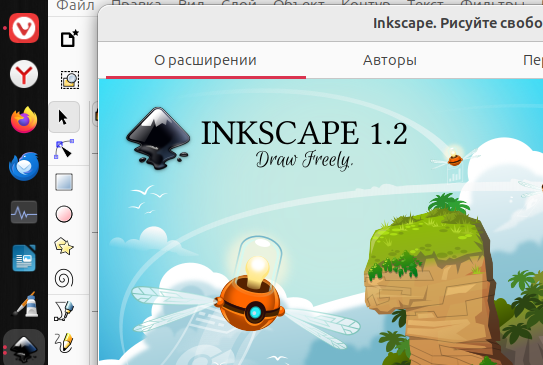Launch LibreOffice Writer from the dock

pyautogui.click(x=24, y=258)
